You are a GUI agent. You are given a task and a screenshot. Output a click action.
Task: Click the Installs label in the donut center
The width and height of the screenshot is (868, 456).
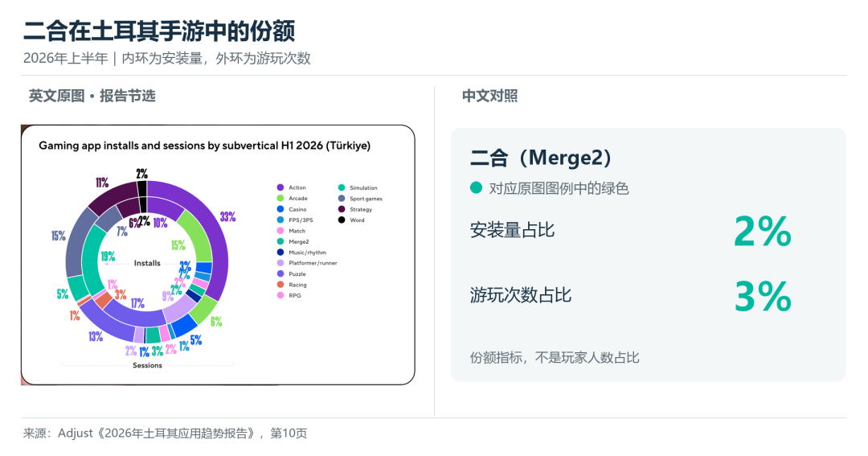click(147, 263)
